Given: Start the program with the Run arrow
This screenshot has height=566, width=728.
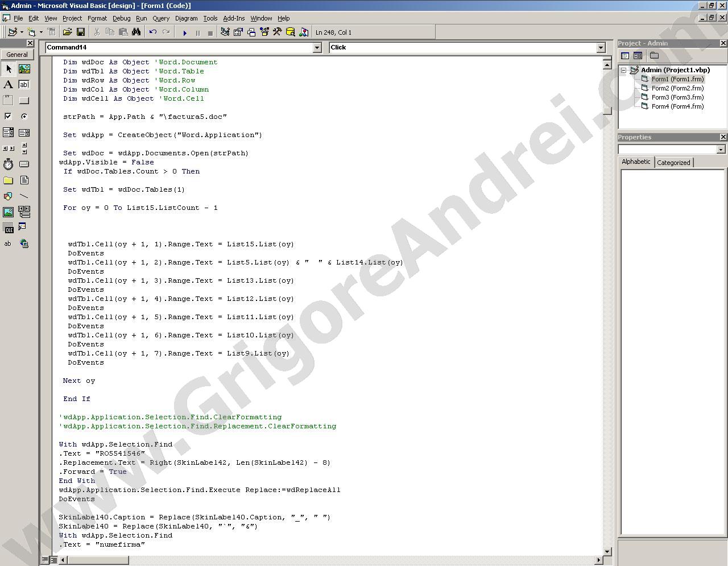Looking at the screenshot, I should pos(184,33).
